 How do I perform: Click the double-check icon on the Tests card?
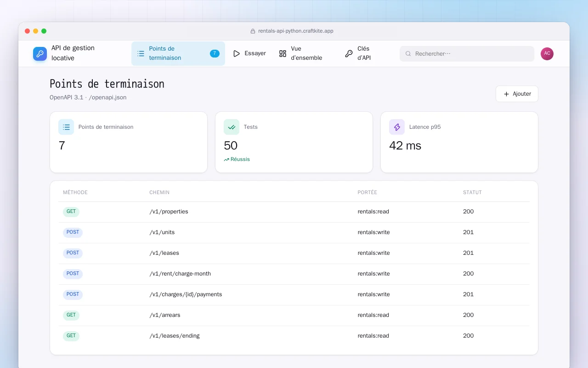pos(232,127)
